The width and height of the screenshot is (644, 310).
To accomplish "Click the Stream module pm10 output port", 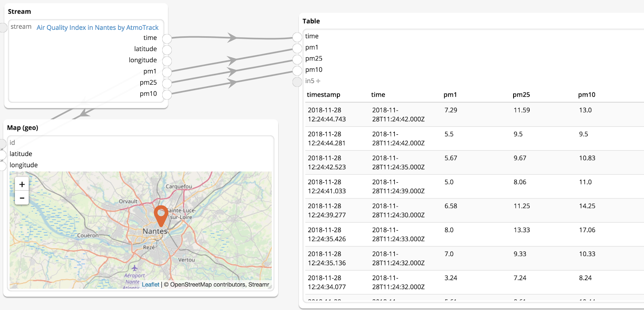I will [x=167, y=95].
